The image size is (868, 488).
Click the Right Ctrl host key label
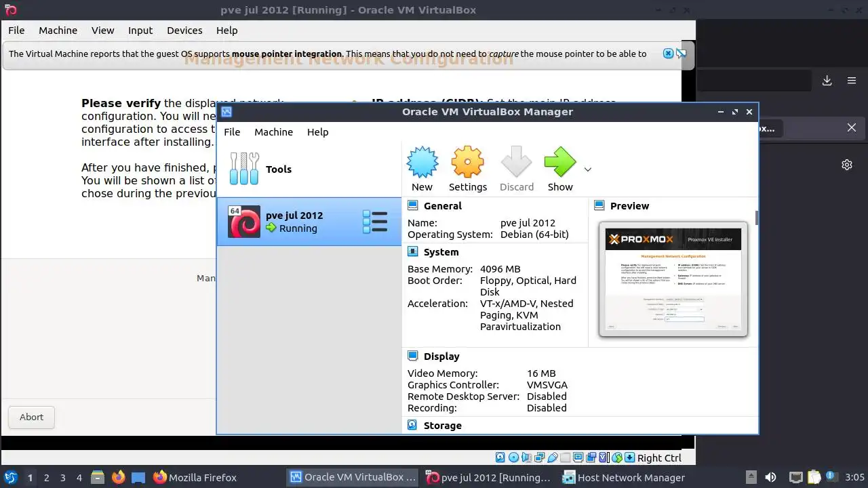659,458
